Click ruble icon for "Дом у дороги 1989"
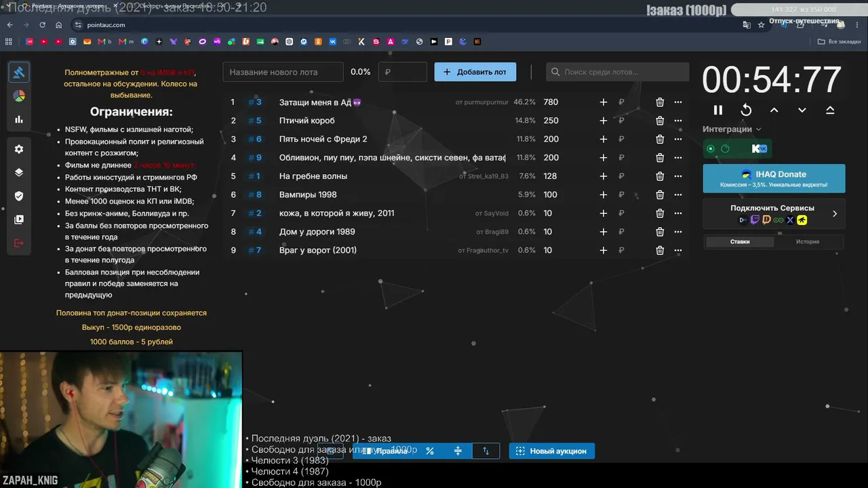The width and height of the screenshot is (868, 488). pos(621,232)
